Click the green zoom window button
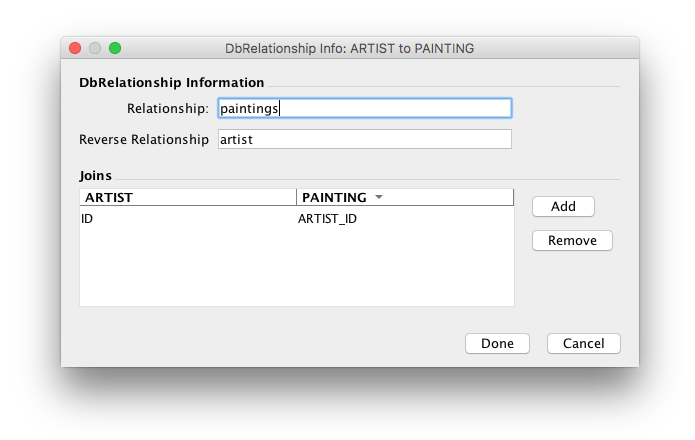Screen dimensions: 695x440 click(115, 48)
